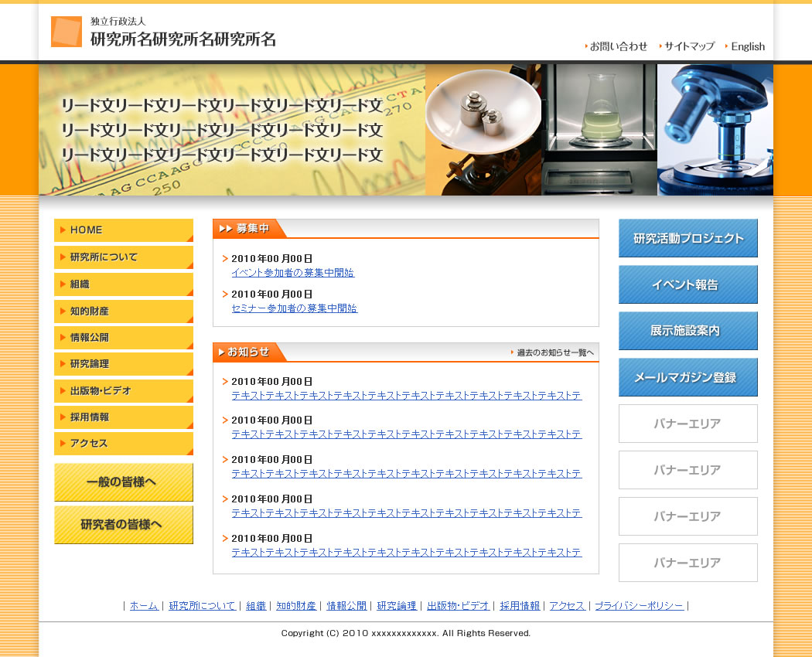Viewport: 812px width, 657px height.
Task: Click the 組織 footer link
Action: tap(256, 606)
